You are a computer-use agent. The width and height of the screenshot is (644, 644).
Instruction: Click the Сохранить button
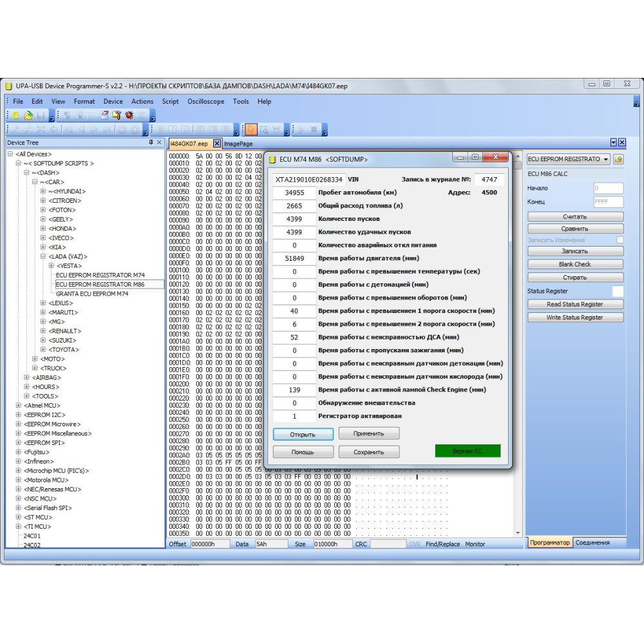(369, 452)
